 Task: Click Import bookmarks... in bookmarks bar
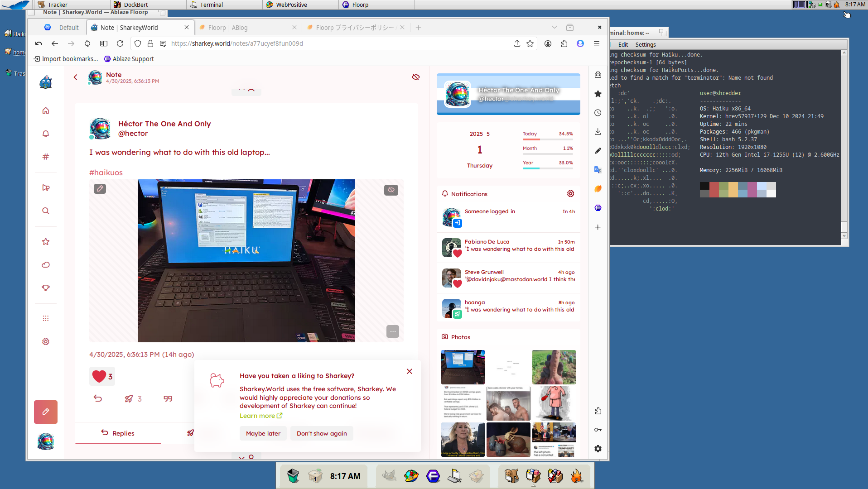66,59
